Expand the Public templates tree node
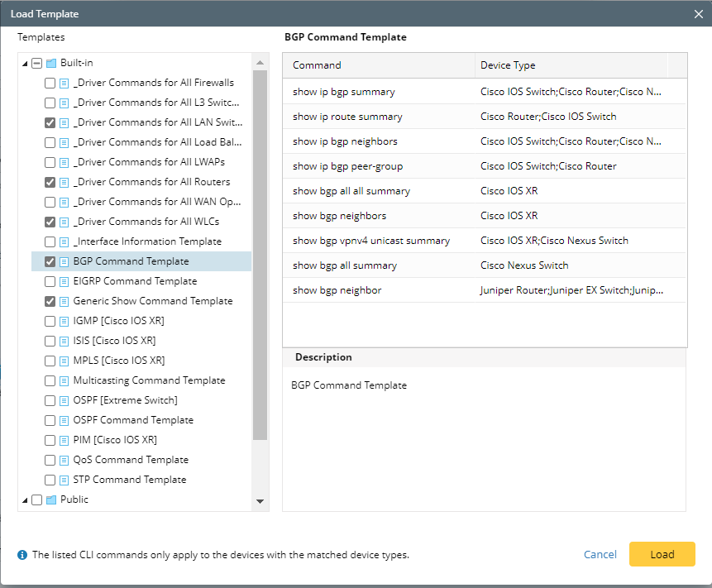712x588 pixels. point(25,500)
